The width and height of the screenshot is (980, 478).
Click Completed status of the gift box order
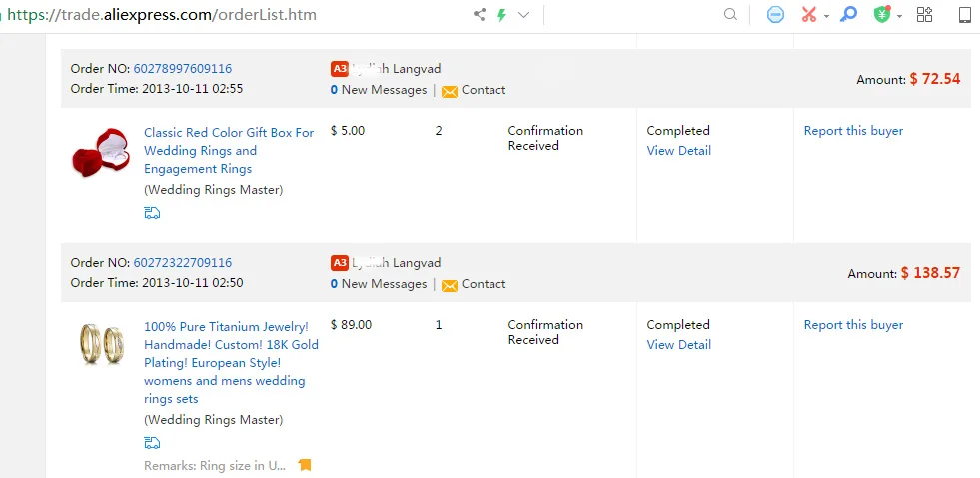coord(678,131)
